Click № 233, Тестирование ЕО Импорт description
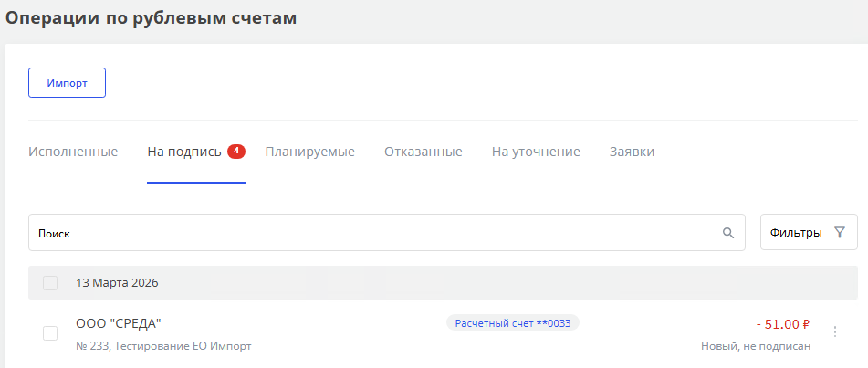 164,346
